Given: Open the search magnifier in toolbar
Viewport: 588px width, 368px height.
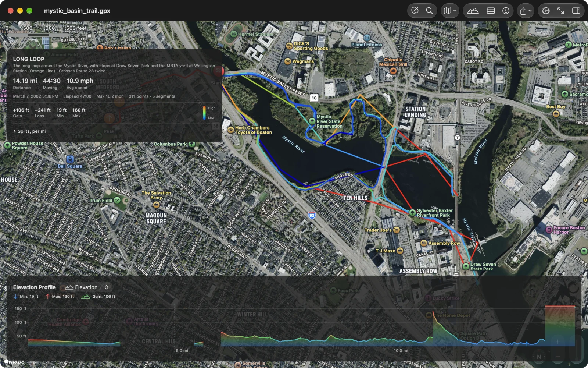Looking at the screenshot, I should pos(429,11).
